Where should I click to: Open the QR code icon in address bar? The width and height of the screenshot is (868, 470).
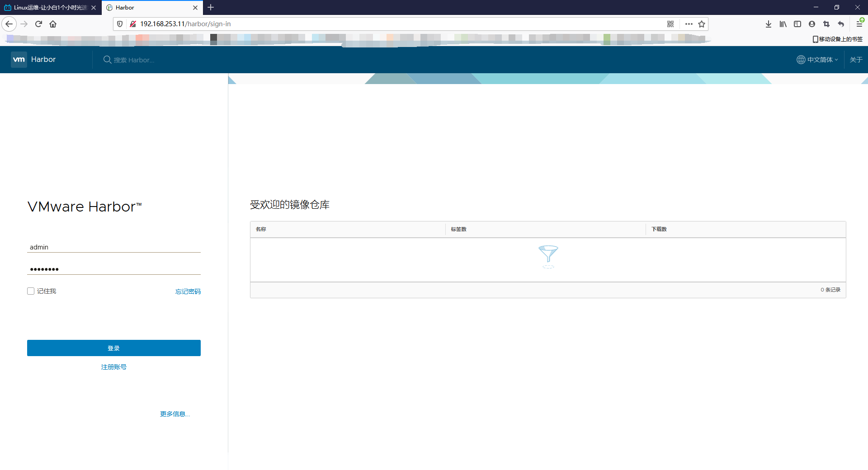[670, 24]
